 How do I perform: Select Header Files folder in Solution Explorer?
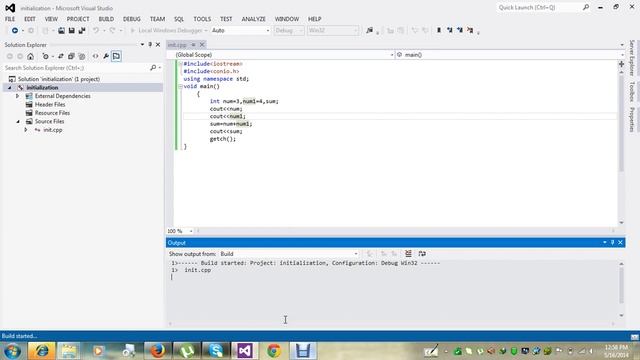(x=50, y=104)
